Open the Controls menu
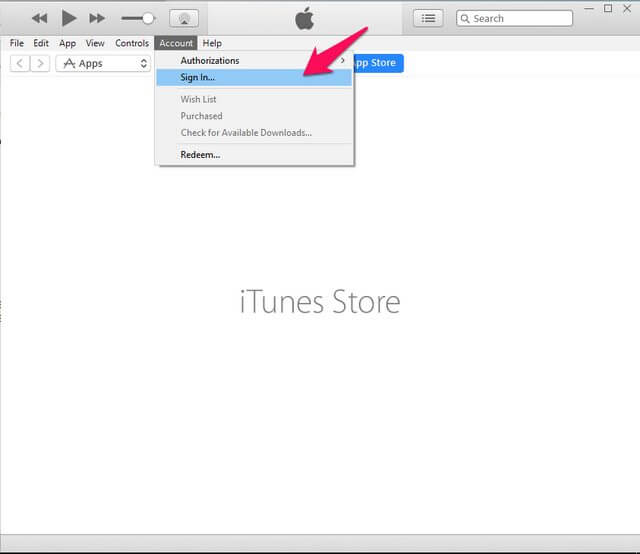The image size is (640, 554). (x=132, y=43)
